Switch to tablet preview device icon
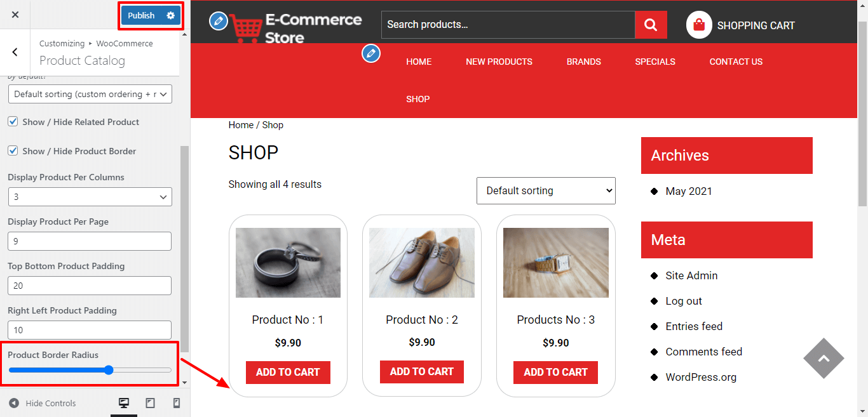 pyautogui.click(x=151, y=403)
